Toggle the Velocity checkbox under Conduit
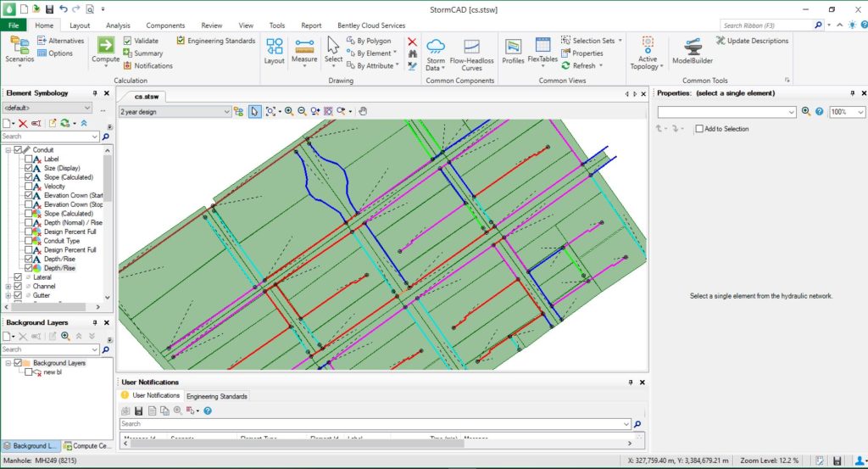This screenshot has height=469, width=868. pyautogui.click(x=29, y=187)
